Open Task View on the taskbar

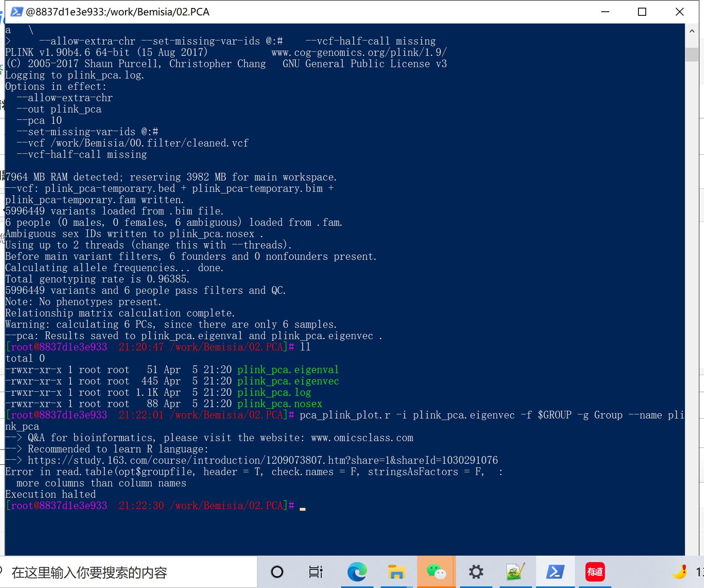[316, 572]
